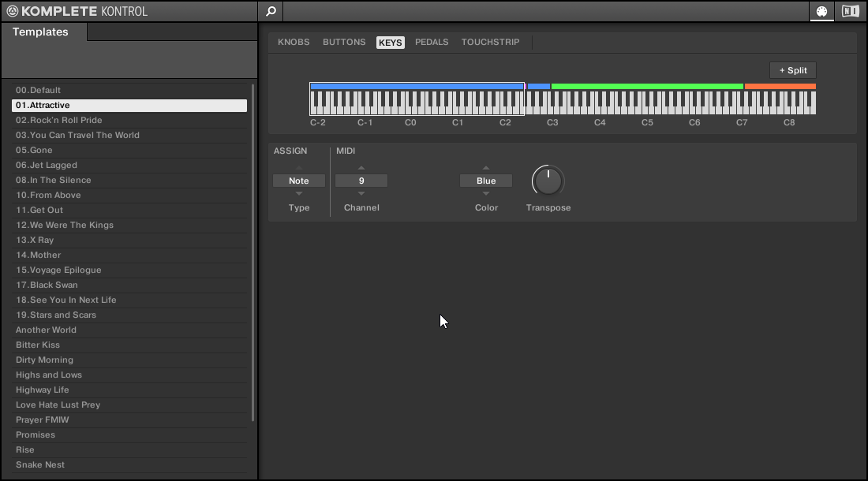Select the Rise template
The height and width of the screenshot is (481, 868).
click(x=129, y=449)
